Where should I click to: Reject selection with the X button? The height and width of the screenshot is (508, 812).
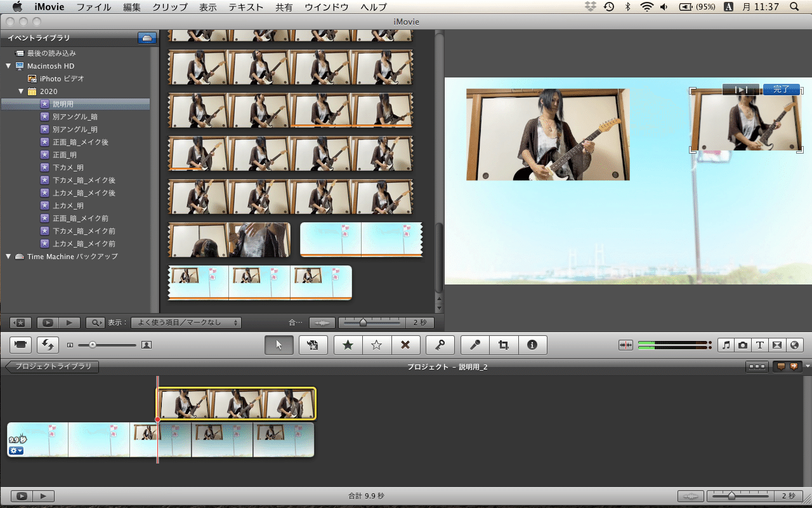click(405, 345)
